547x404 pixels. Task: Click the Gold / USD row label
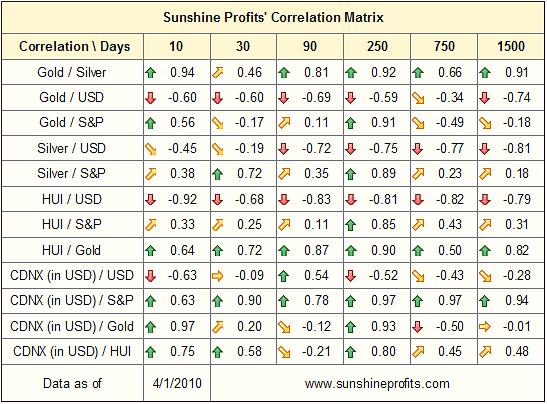click(x=72, y=97)
